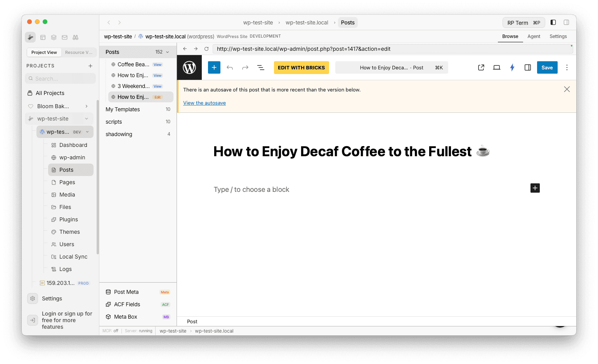
Task: Switch to the Agent tab
Action: (534, 36)
